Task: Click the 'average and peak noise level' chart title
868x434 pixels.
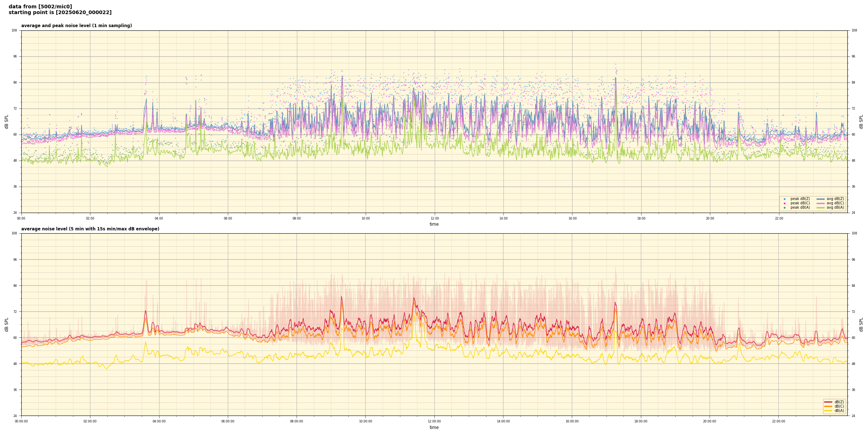Action: (x=76, y=26)
